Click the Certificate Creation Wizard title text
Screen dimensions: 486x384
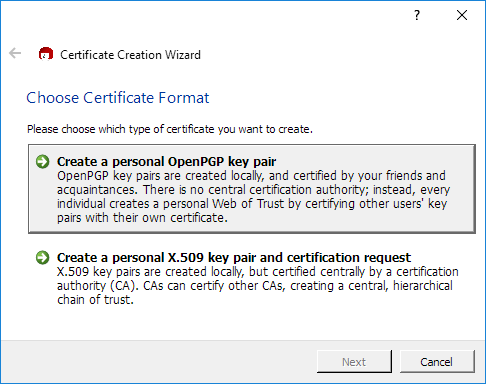click(130, 55)
